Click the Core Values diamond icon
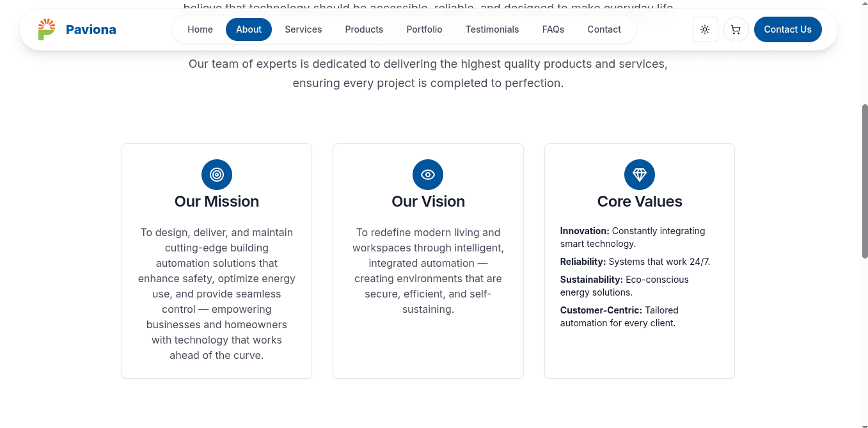Screen dimensions: 868x428 (640, 175)
